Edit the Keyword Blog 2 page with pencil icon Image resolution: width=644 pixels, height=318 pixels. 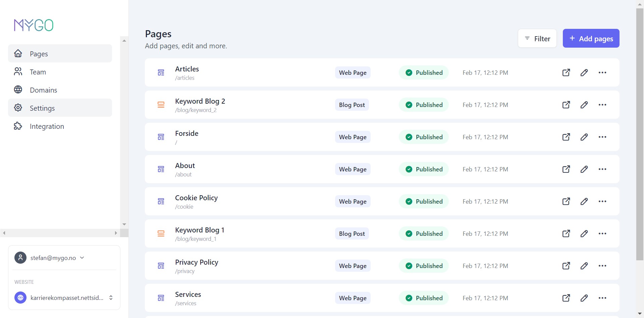click(x=584, y=105)
